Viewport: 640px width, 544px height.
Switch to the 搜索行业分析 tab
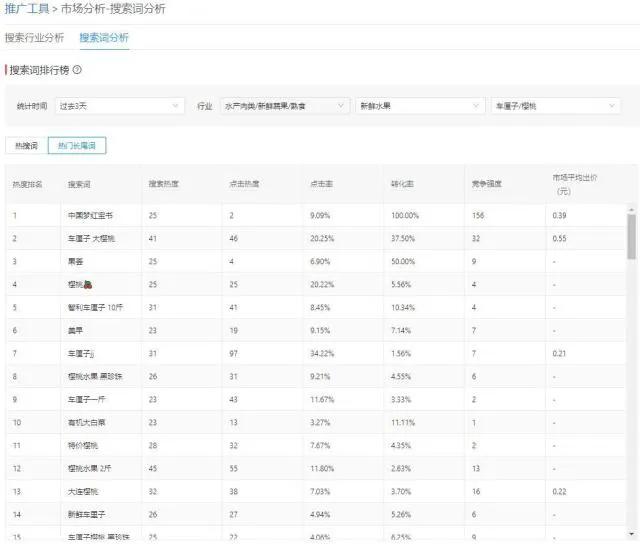click(x=34, y=38)
